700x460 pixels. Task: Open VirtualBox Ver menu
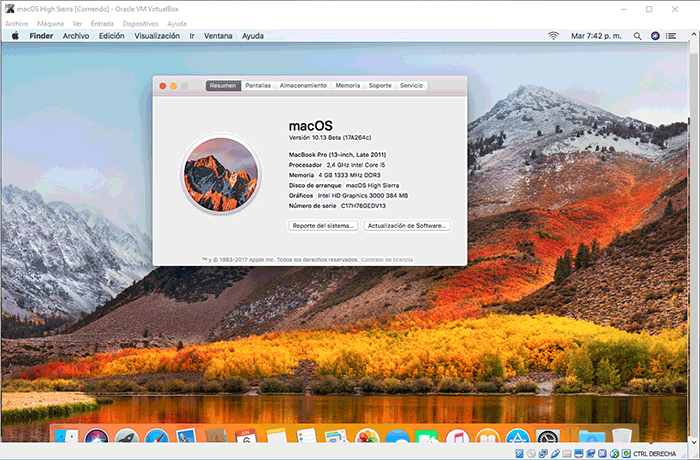[x=77, y=23]
